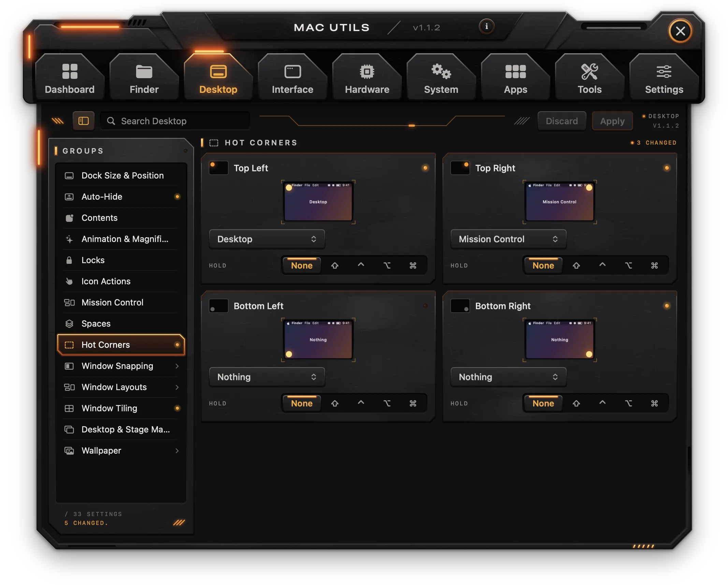This screenshot has height=585, width=728.
Task: Open the Top Left Desktop action dropdown
Action: (267, 239)
